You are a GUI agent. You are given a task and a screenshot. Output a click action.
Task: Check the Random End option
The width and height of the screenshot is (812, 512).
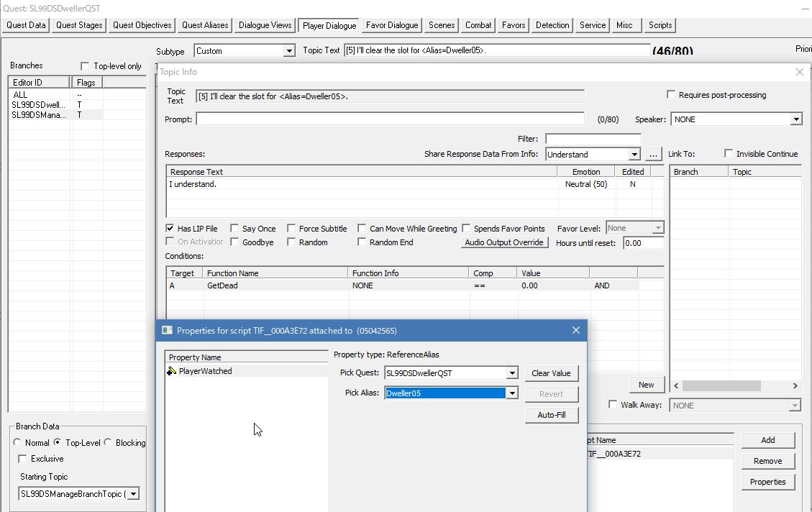[362, 242]
